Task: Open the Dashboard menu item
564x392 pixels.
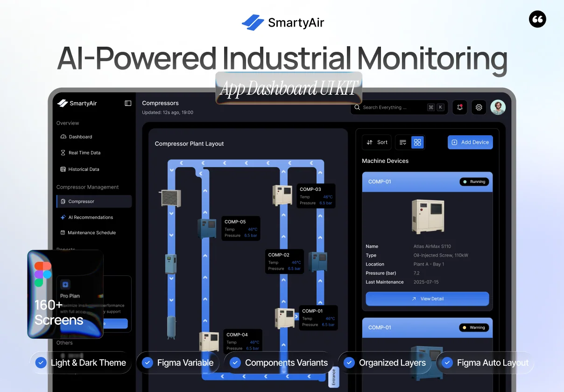Action: click(77, 137)
